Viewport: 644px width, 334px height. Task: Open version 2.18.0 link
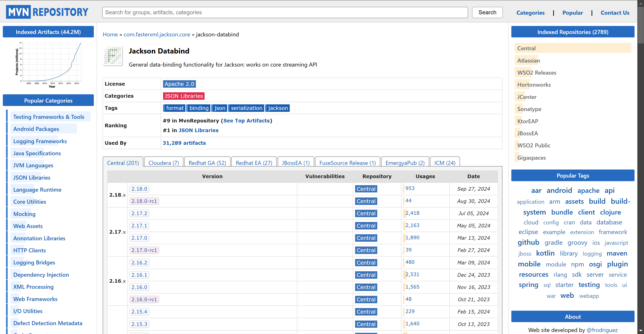139,189
